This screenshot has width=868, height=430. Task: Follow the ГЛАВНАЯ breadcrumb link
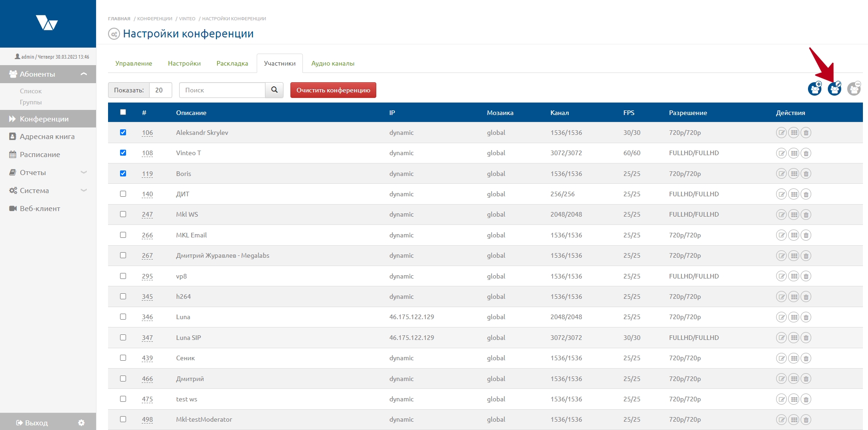(x=119, y=19)
